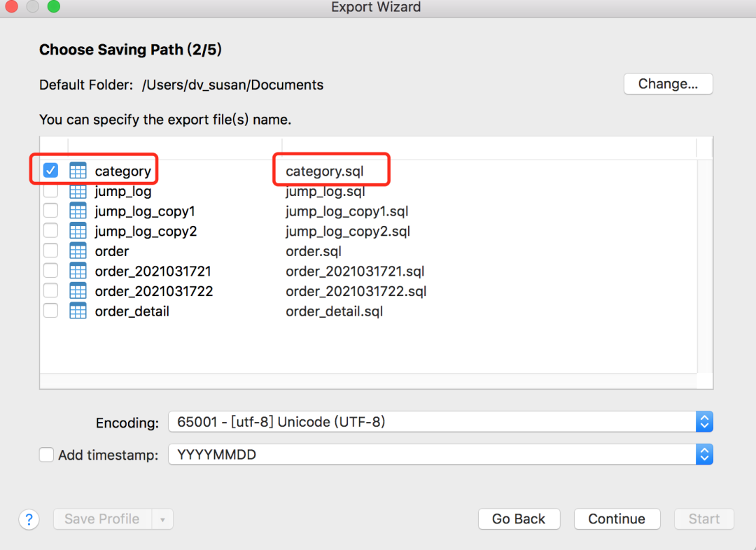This screenshot has height=550, width=756.
Task: Click the Continue button
Action: [617, 519]
